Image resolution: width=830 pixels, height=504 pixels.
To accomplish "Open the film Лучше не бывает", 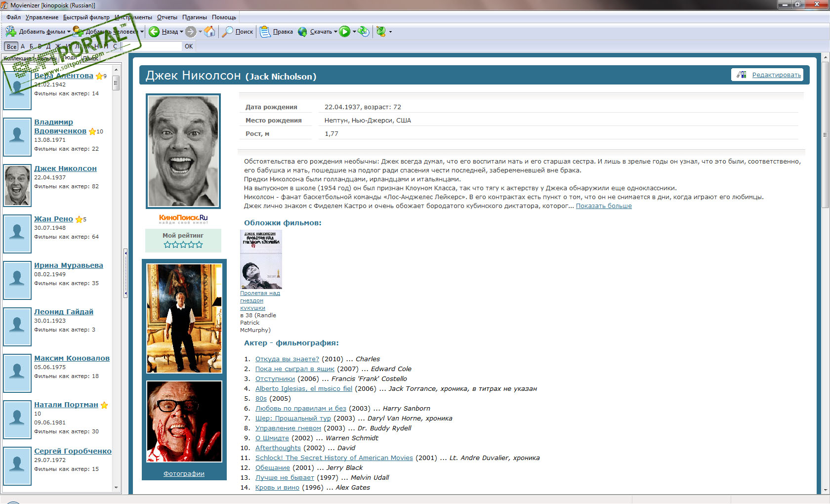I will point(285,478).
